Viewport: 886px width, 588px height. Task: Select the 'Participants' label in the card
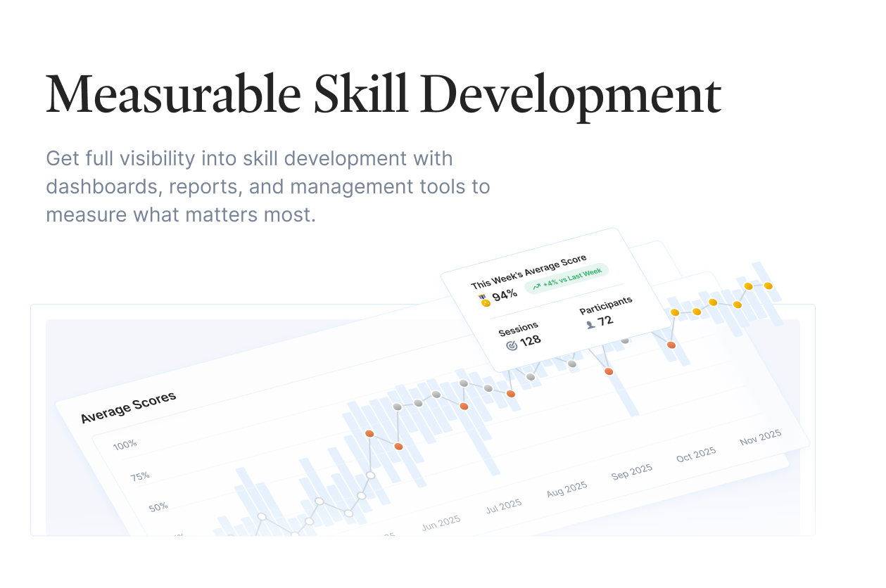606,305
